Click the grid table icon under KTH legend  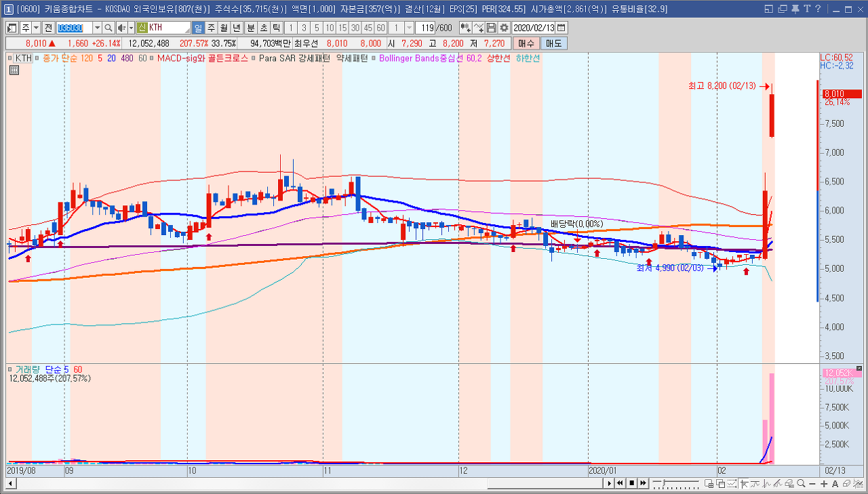(x=14, y=69)
